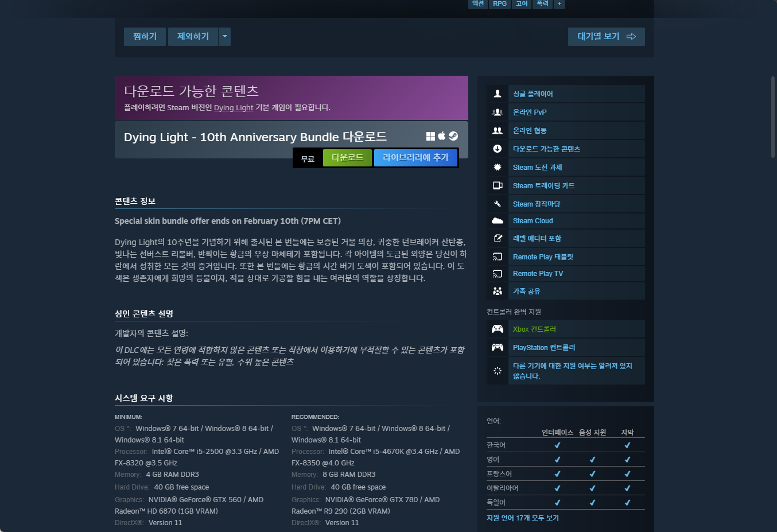
Task: Add game to wishlist with 찜하기
Action: pyautogui.click(x=145, y=37)
